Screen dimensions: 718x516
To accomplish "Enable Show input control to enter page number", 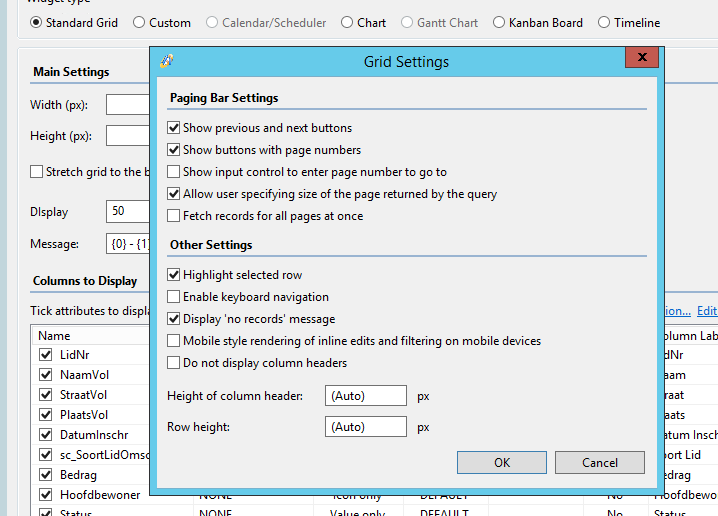I will (x=174, y=172).
